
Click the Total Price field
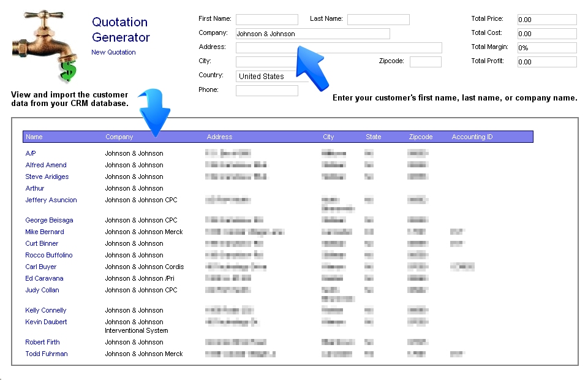click(x=547, y=20)
